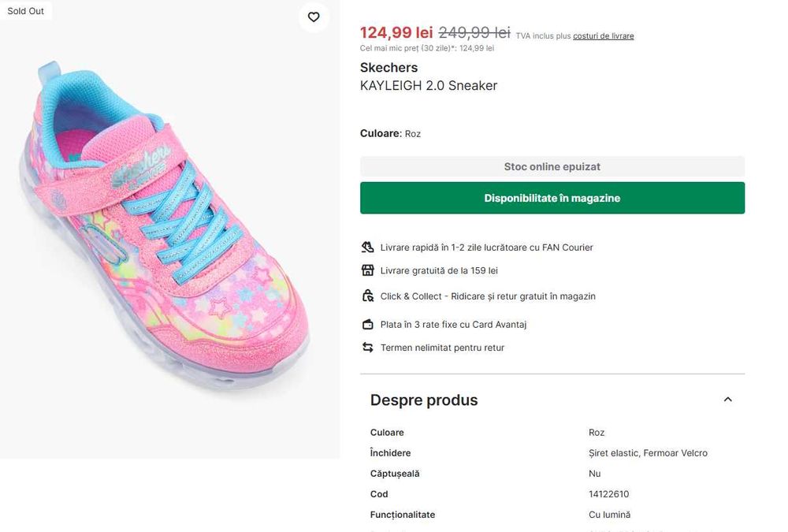788x532 pixels.
Task: Click the FAN Courier fast delivery text
Action: pyautogui.click(x=486, y=247)
